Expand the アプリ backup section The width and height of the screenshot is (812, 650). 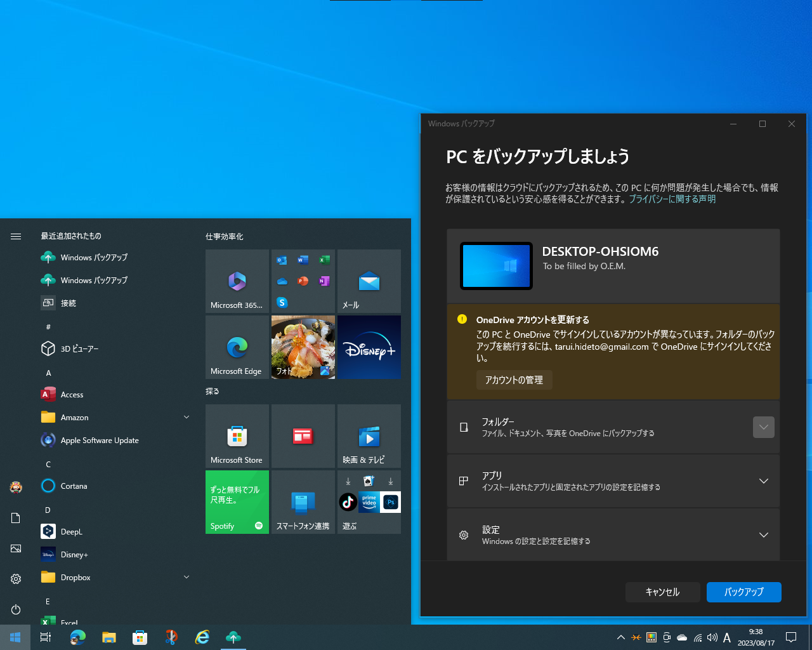tap(763, 481)
